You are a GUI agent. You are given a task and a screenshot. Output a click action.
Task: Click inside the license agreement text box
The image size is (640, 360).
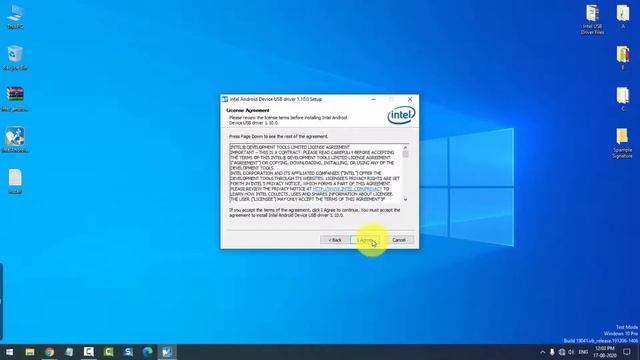point(316,173)
